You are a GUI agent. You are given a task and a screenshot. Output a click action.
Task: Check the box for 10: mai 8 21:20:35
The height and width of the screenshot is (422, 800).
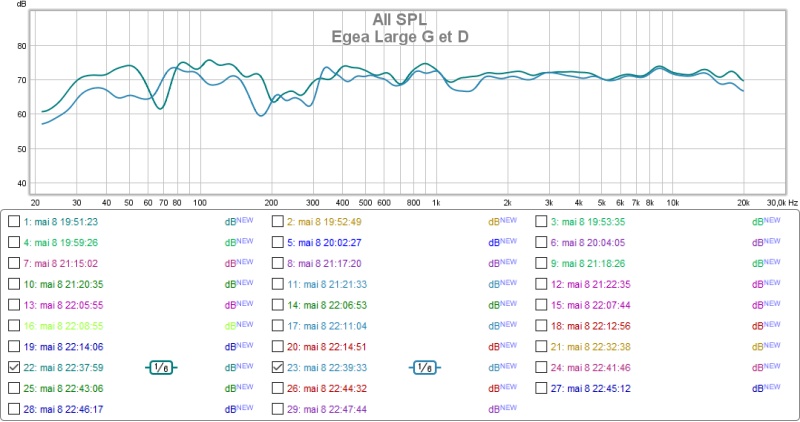[x=14, y=284]
